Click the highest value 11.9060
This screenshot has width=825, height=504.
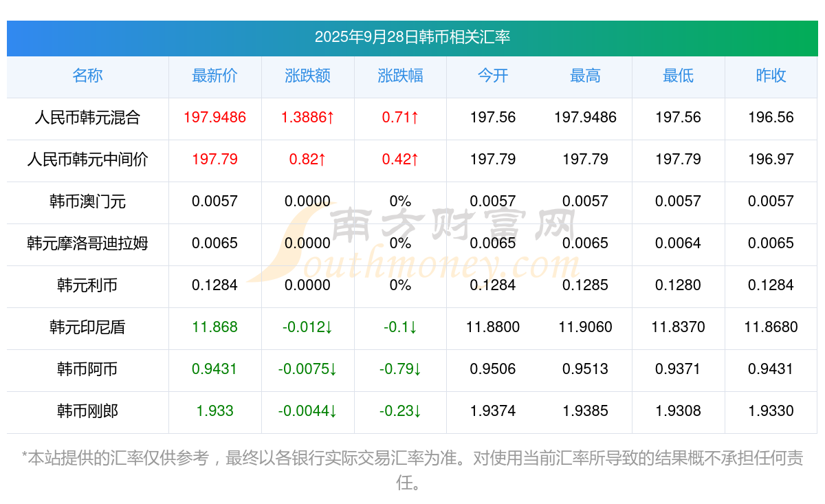[585, 327]
